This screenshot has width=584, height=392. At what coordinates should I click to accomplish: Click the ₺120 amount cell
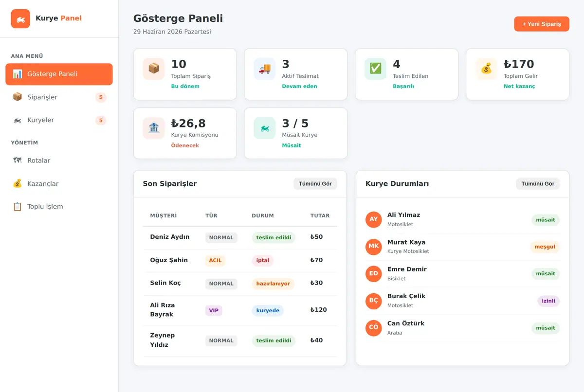coord(319,310)
